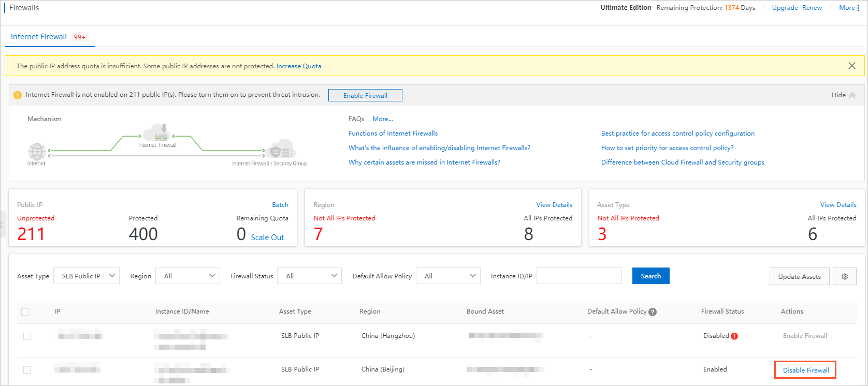
Task: Click the Protected count 400
Action: pos(143,234)
